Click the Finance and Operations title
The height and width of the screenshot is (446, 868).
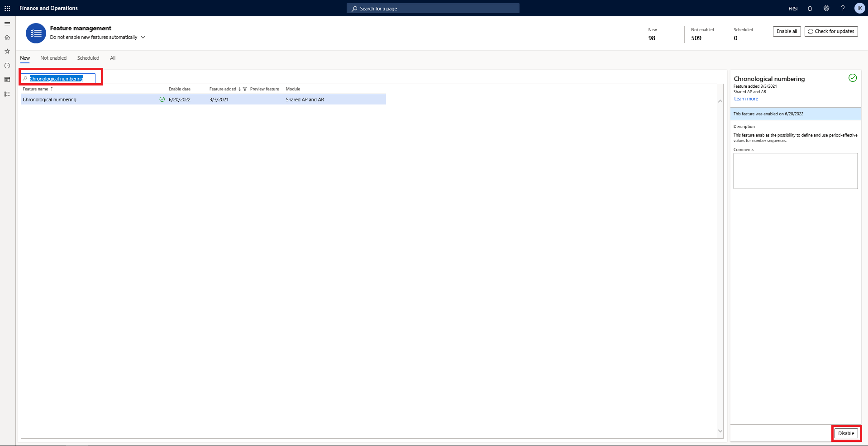click(x=48, y=8)
